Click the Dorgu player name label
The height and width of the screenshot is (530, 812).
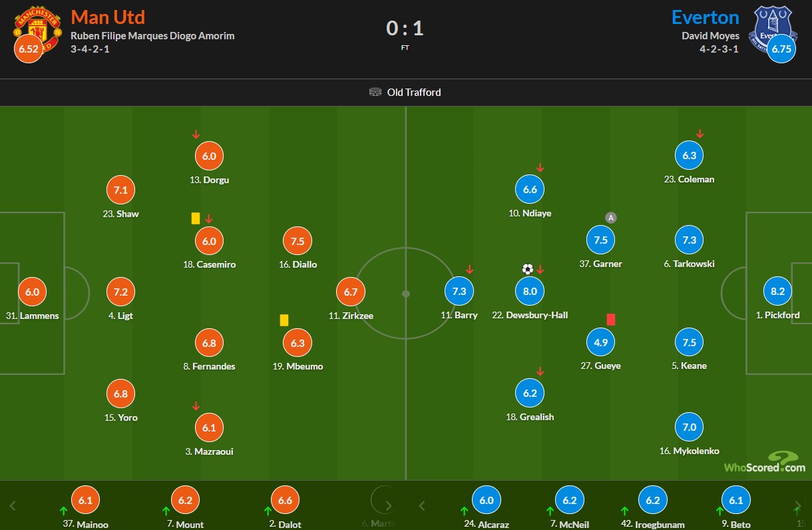pyautogui.click(x=209, y=180)
